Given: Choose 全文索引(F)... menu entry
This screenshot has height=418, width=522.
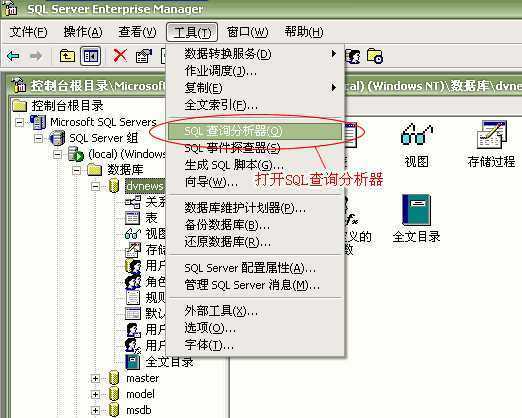Looking at the screenshot, I should point(256,105).
